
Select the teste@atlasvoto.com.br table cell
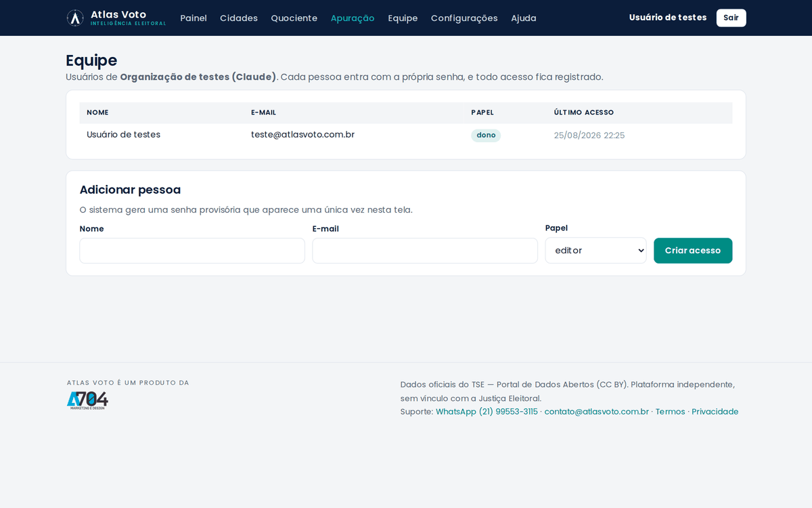[303, 135]
